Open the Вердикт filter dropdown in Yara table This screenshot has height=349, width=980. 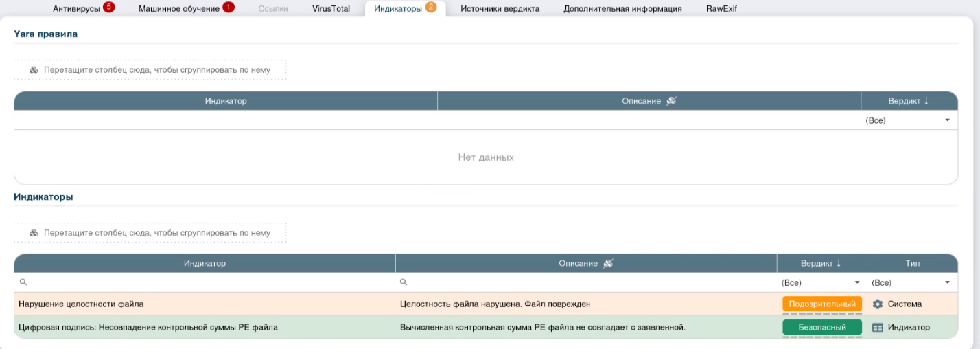click(x=947, y=120)
